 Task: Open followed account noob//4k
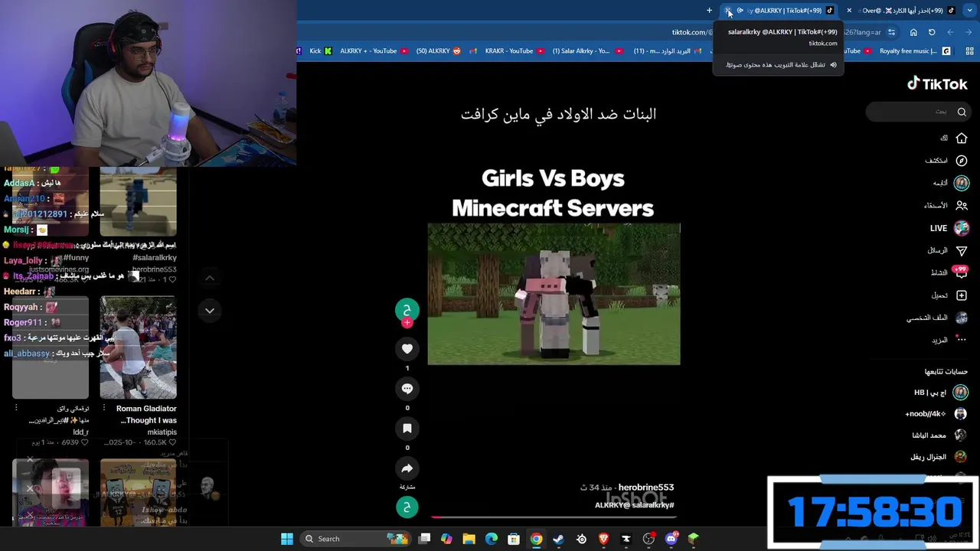click(936, 414)
